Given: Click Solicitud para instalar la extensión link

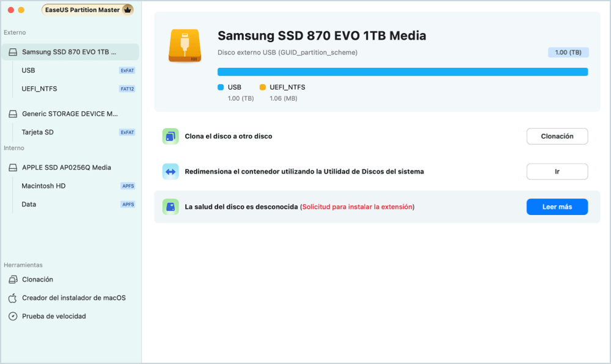Looking at the screenshot, I should 357,207.
